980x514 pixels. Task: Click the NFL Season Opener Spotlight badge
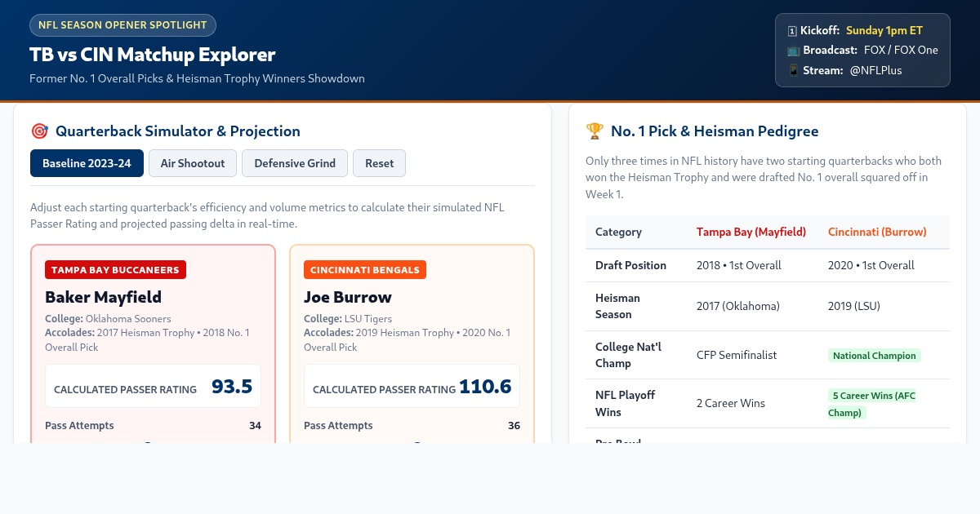click(122, 25)
